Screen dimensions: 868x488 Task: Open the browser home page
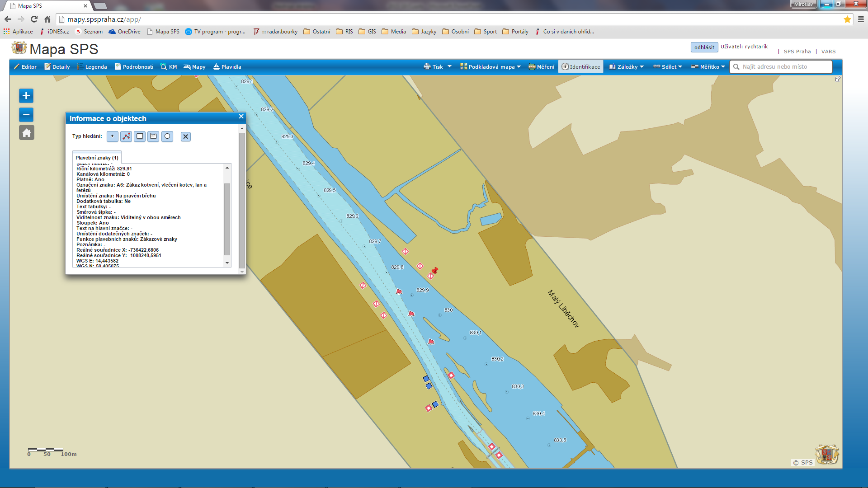47,19
